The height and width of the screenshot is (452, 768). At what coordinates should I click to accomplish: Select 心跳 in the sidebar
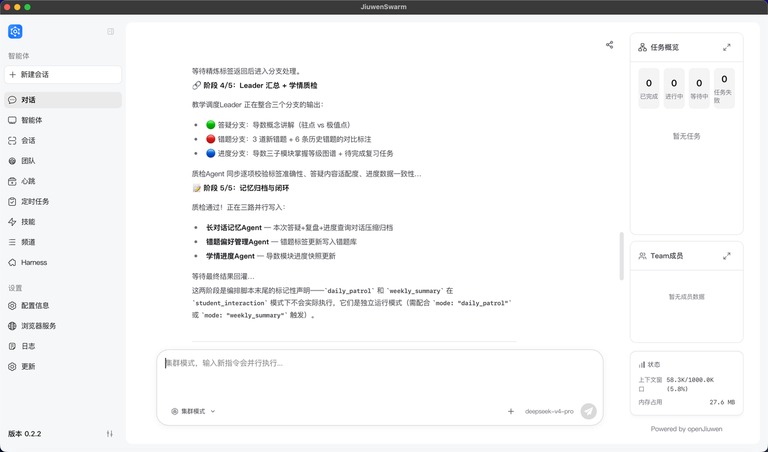[63, 181]
